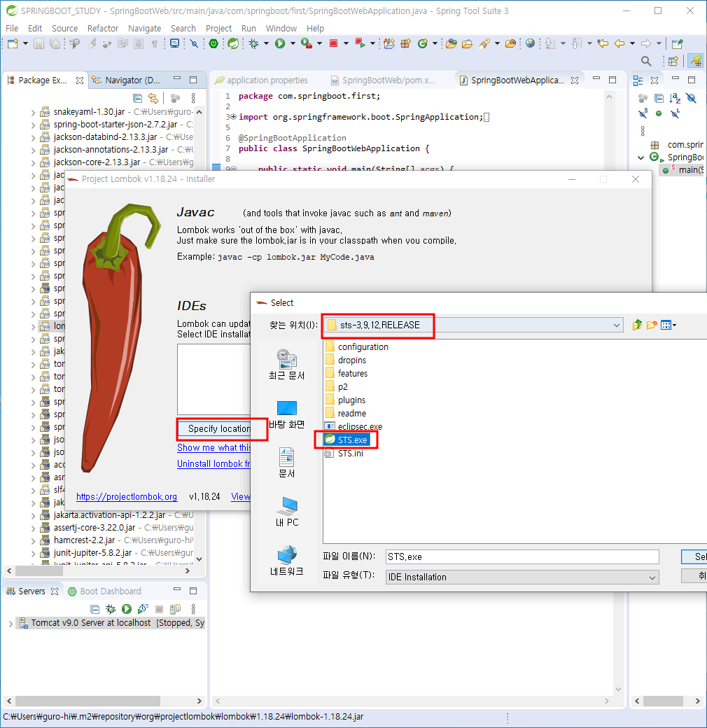The width and height of the screenshot is (707, 728).
Task: Open Package Explorer view menu dots
Action: [x=193, y=98]
